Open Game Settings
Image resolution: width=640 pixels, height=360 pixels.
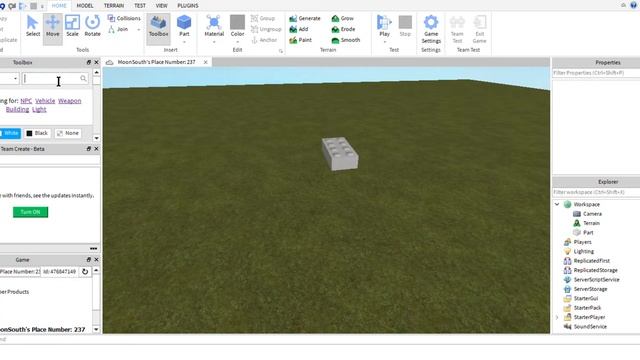(431, 29)
